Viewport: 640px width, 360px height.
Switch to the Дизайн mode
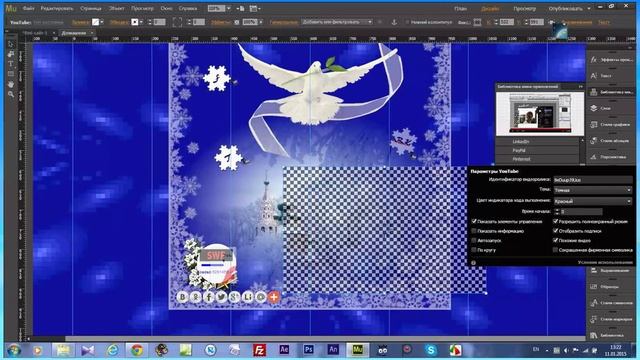490,9
